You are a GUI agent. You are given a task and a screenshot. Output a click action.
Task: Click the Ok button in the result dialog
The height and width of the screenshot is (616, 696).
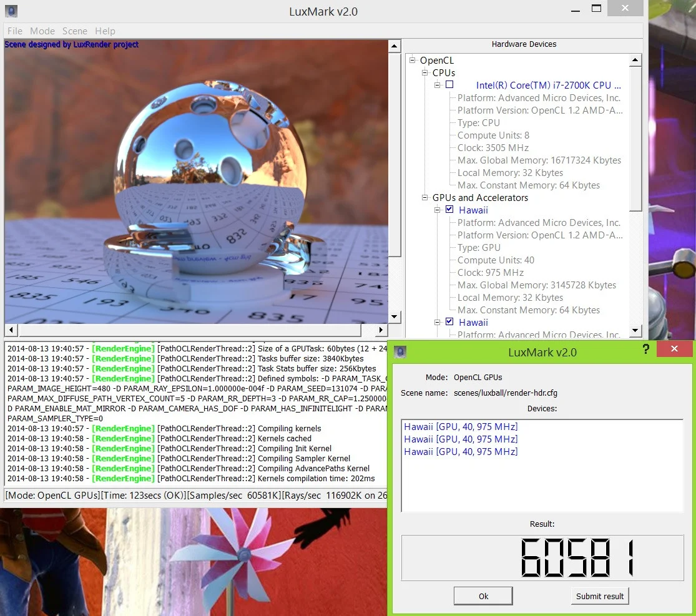point(483,596)
